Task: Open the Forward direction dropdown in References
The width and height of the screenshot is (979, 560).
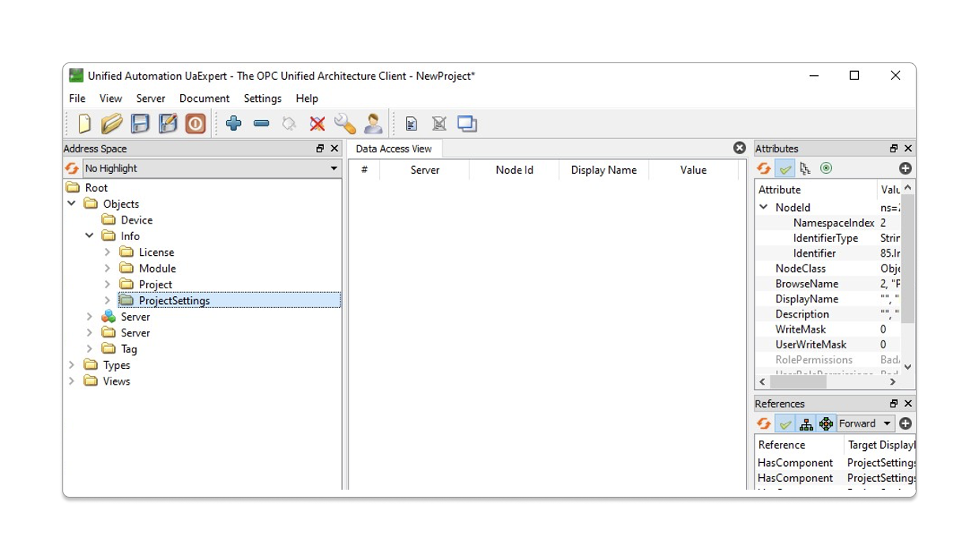Action: click(x=865, y=424)
